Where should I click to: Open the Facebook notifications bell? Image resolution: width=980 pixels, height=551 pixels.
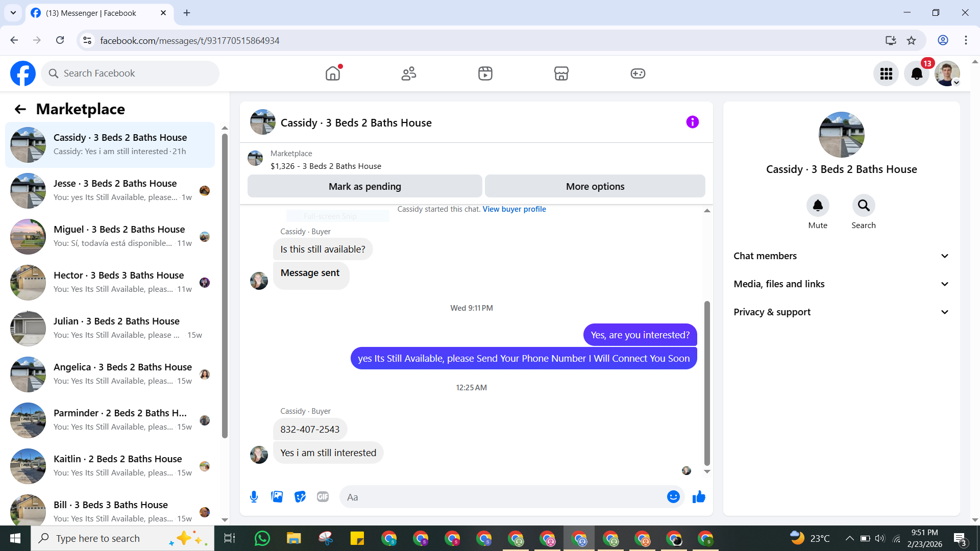tap(917, 74)
